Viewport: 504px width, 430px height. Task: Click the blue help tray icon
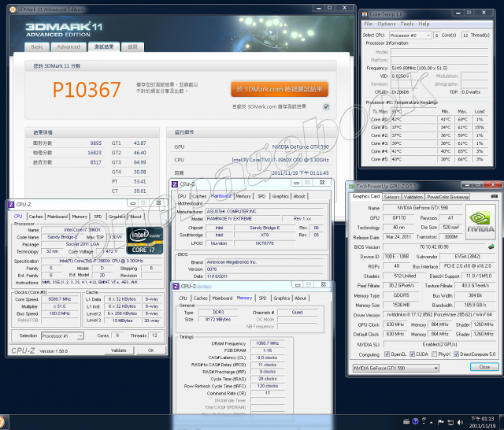[x=415, y=421]
